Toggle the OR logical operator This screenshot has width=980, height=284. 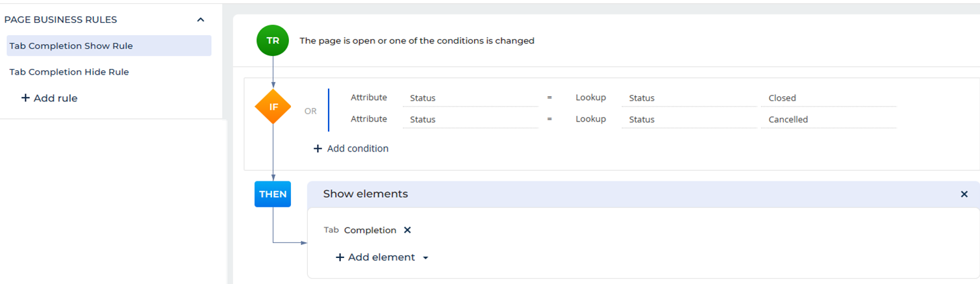pos(310,111)
